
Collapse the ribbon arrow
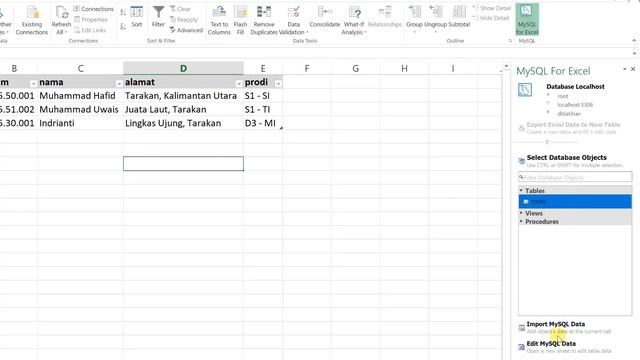point(634,40)
